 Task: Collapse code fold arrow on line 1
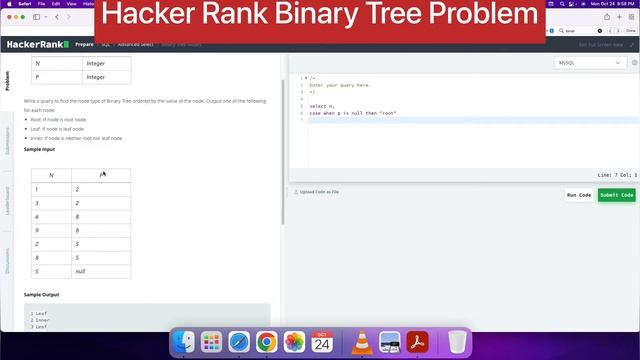[x=306, y=78]
